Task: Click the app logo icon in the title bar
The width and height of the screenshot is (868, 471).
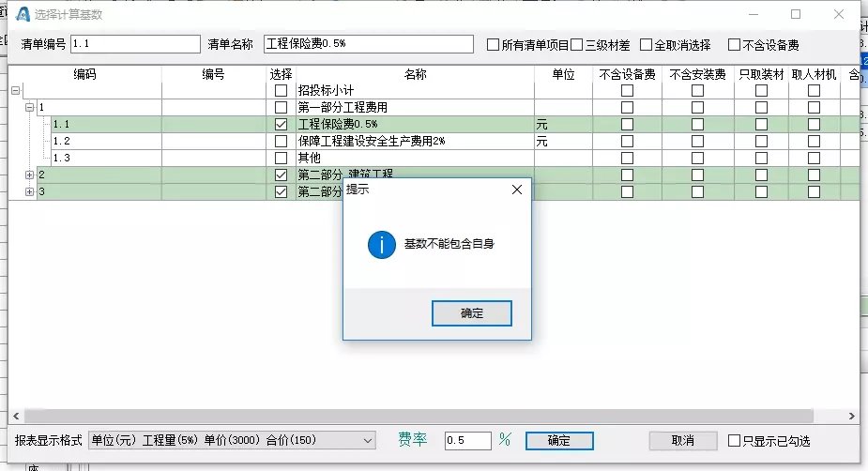Action: [x=23, y=14]
